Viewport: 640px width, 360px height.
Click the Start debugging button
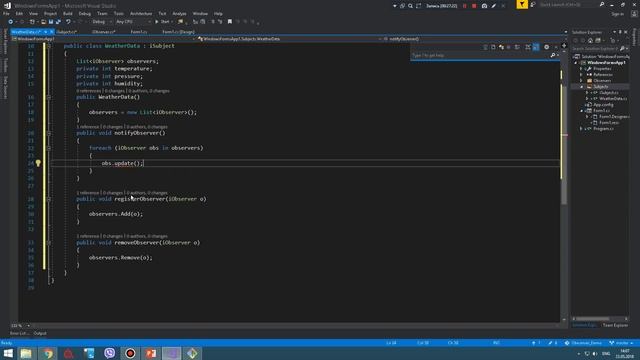tap(162, 22)
